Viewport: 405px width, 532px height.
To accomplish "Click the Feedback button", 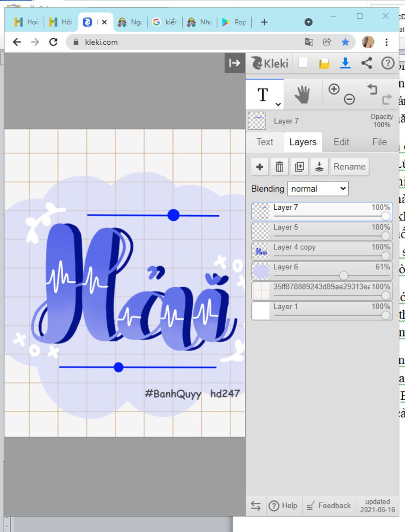I will (329, 505).
